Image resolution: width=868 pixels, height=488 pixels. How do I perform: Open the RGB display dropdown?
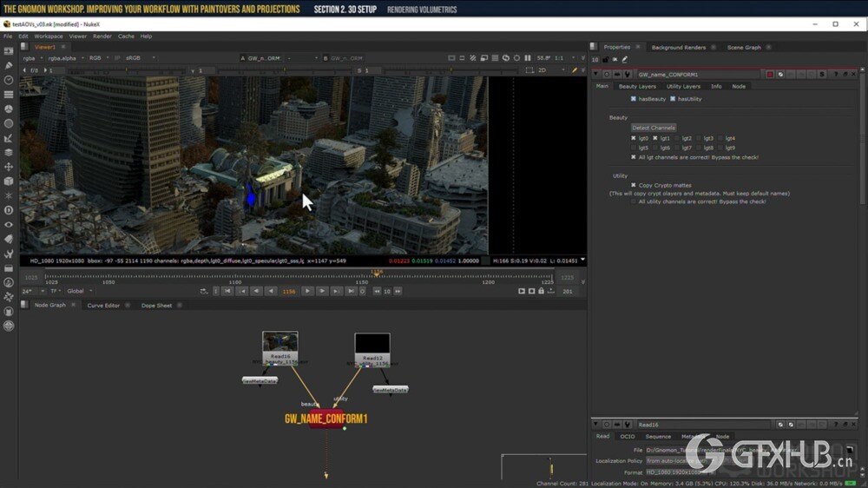(99, 58)
